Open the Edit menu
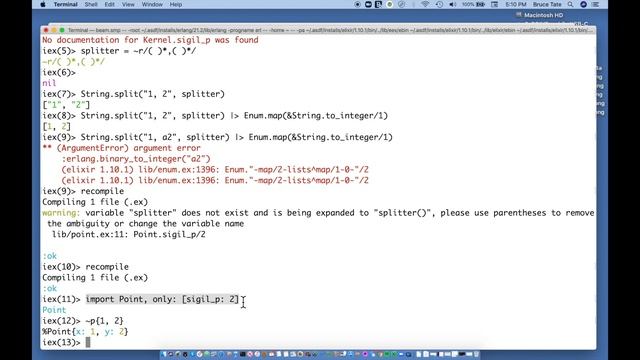The image size is (640, 360). pyautogui.click(x=109, y=4)
